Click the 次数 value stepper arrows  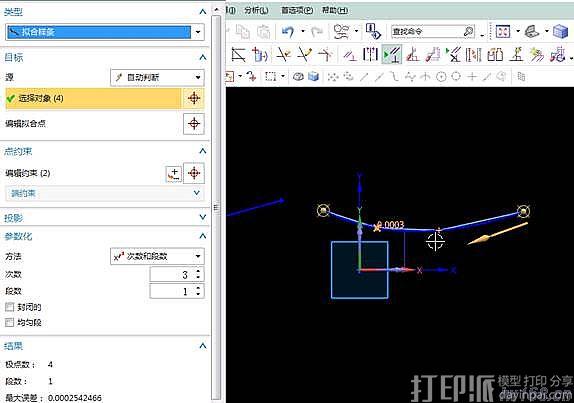point(198,274)
